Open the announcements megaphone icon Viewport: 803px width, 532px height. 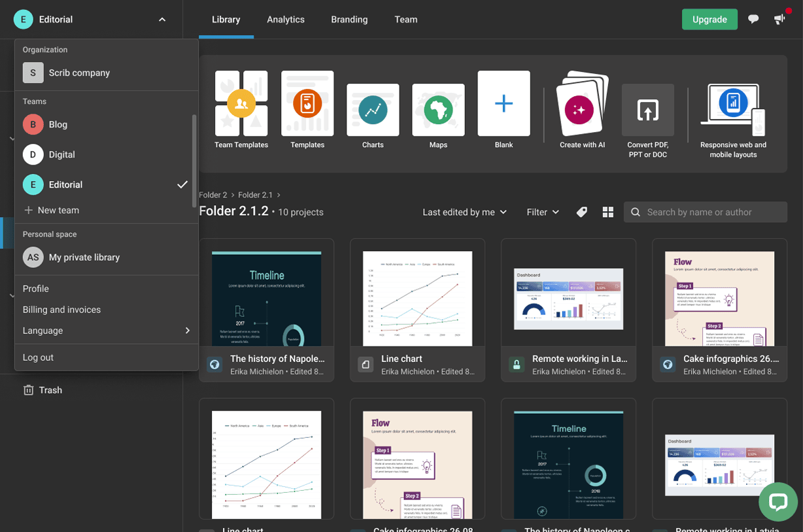pos(779,19)
